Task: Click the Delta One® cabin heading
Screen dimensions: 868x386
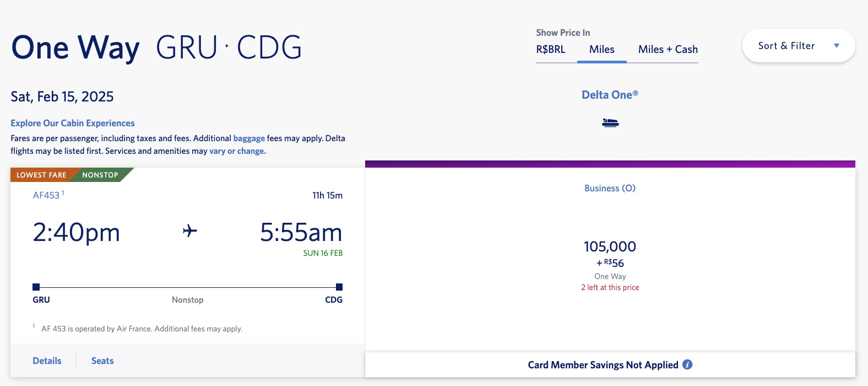Action: click(610, 95)
